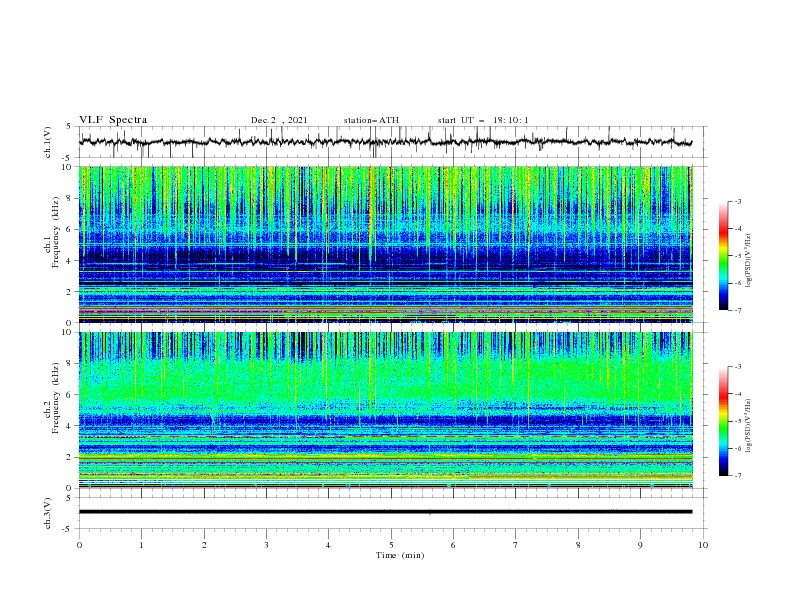Click time axis tick label "6"
The image size is (792, 612).
click(453, 545)
